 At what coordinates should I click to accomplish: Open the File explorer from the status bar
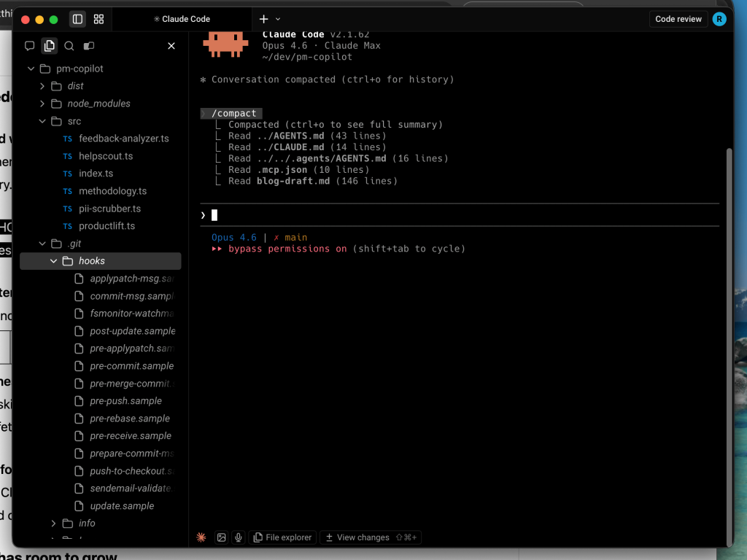(x=282, y=537)
